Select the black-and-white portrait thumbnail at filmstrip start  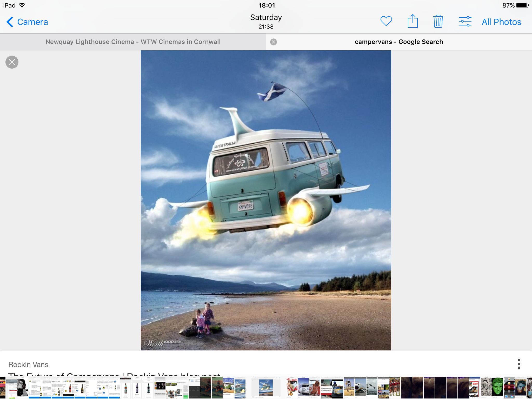coord(23,387)
